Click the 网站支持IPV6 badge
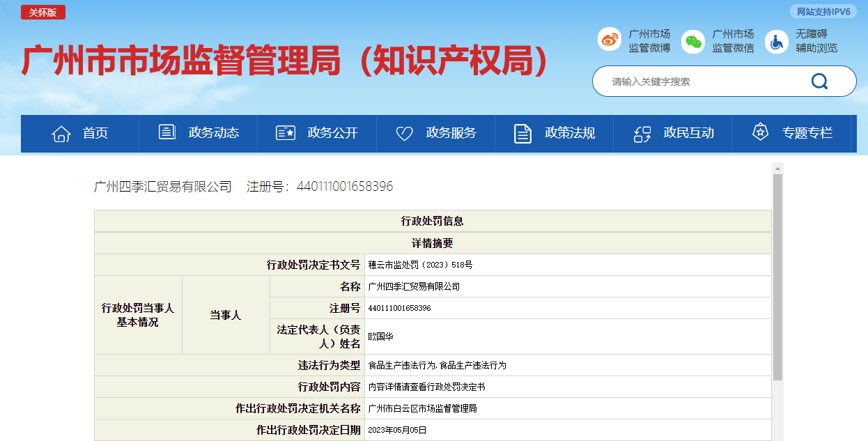Viewport: 868px width, 441px height. pyautogui.click(x=823, y=12)
